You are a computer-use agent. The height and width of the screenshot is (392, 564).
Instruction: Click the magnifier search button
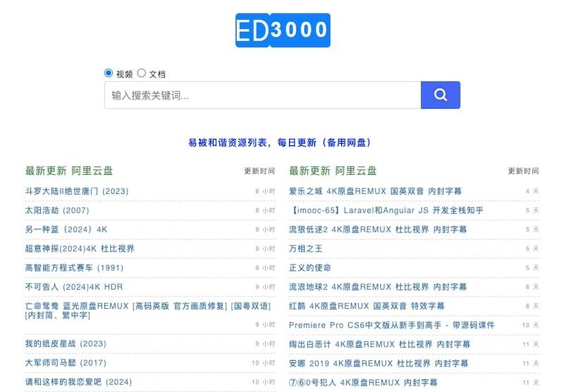click(x=440, y=95)
